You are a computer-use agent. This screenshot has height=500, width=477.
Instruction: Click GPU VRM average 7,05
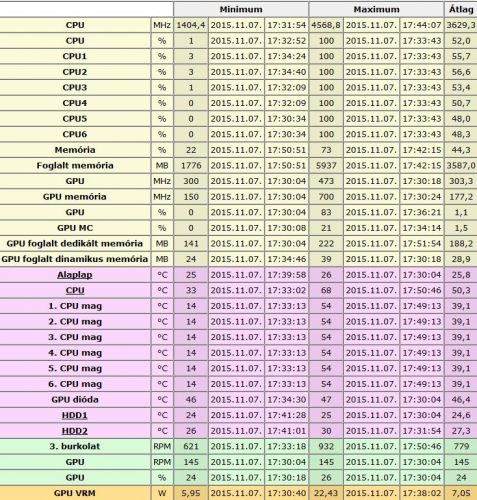[x=461, y=493]
